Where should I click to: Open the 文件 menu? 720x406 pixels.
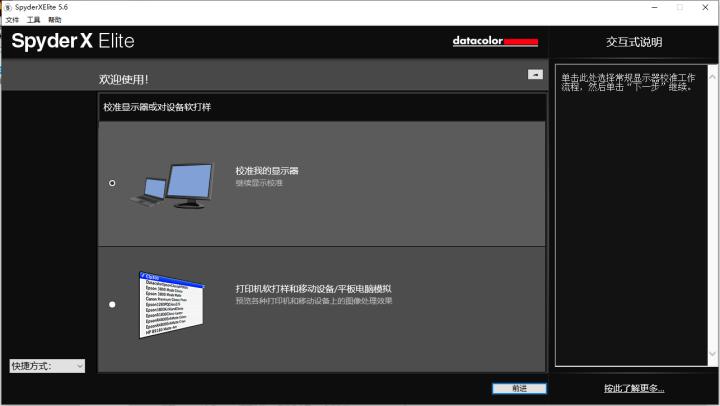pos(12,20)
